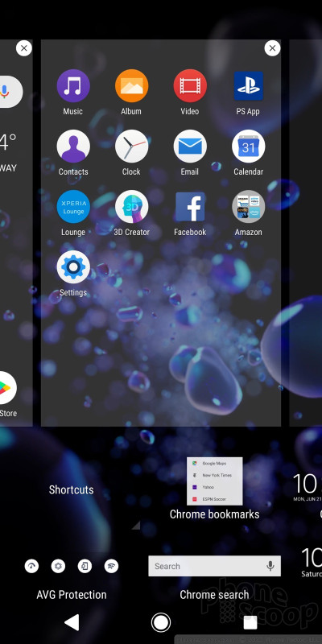Image resolution: width=322 pixels, height=644 pixels.
Task: Remove the center home screen pane
Action: 272,48
